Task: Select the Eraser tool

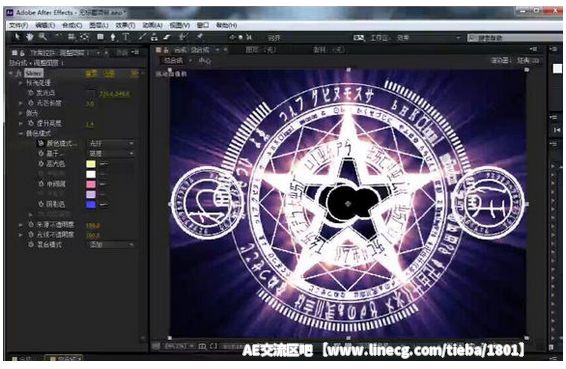Action: coord(167,37)
